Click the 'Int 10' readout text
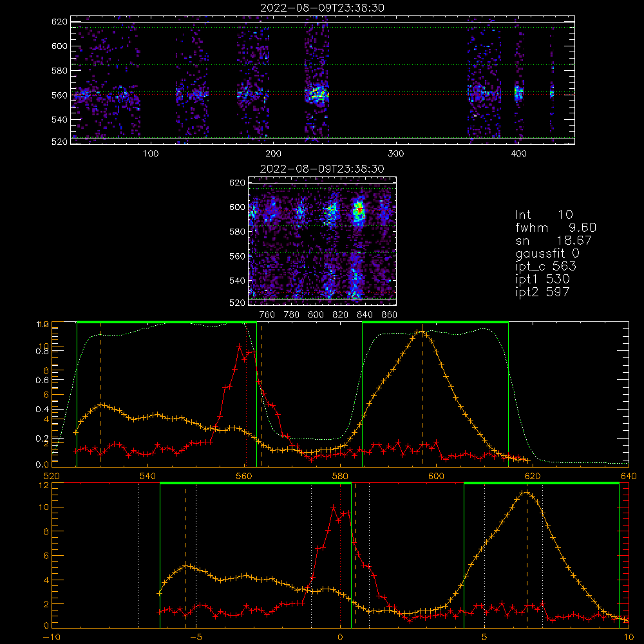The width and height of the screenshot is (644, 644). (544, 214)
